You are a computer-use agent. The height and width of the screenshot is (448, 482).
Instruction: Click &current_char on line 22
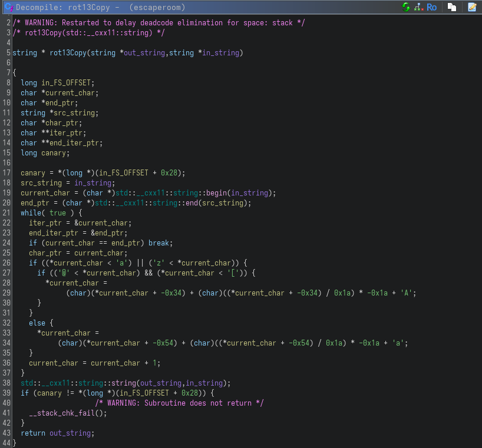point(101,223)
